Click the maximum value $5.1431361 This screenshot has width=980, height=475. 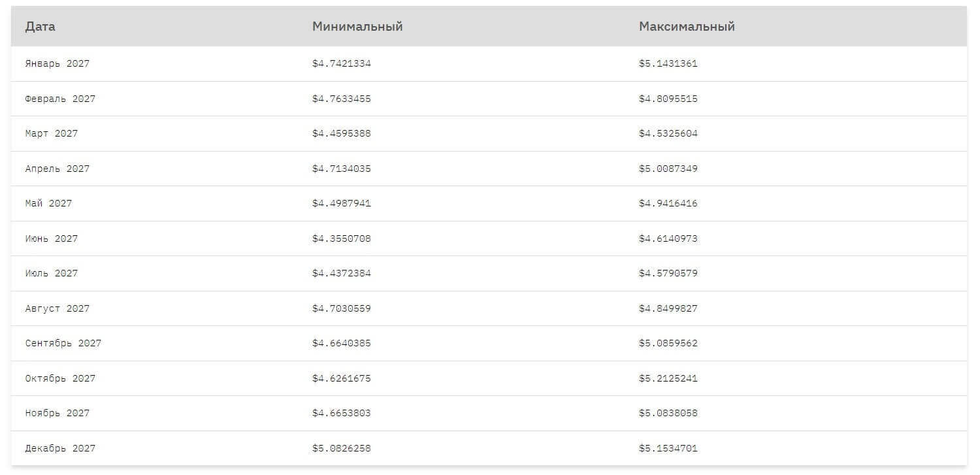pos(668,64)
